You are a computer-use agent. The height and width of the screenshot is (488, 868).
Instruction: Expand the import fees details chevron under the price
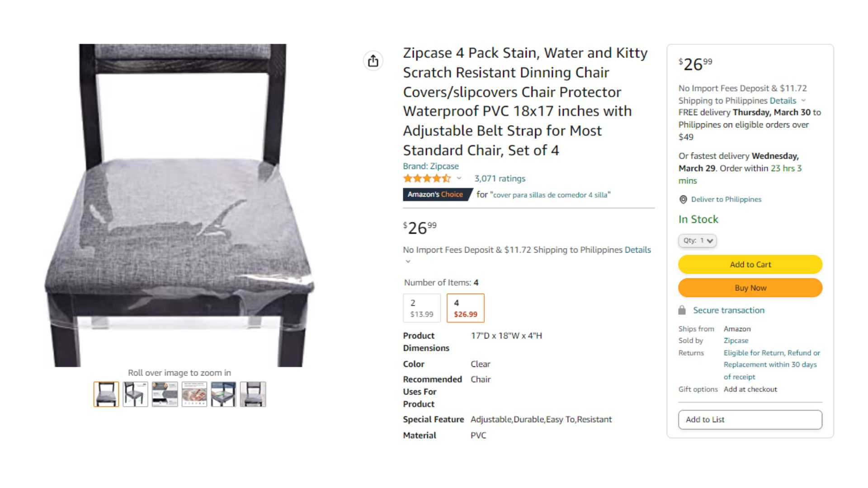tap(408, 262)
